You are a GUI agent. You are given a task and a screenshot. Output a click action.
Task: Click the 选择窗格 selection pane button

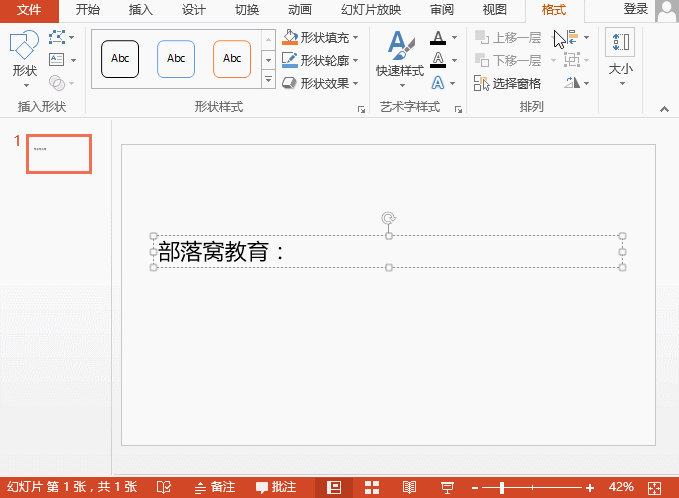[x=509, y=83]
